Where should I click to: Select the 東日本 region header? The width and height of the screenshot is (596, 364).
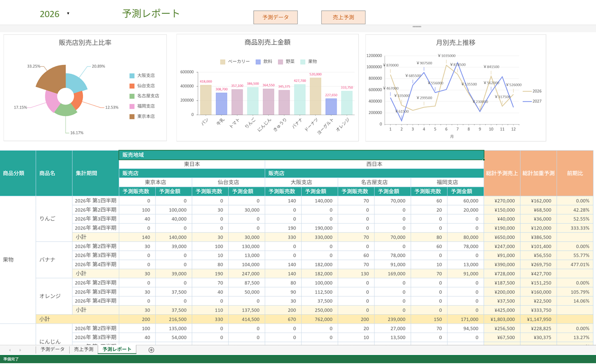(x=192, y=164)
